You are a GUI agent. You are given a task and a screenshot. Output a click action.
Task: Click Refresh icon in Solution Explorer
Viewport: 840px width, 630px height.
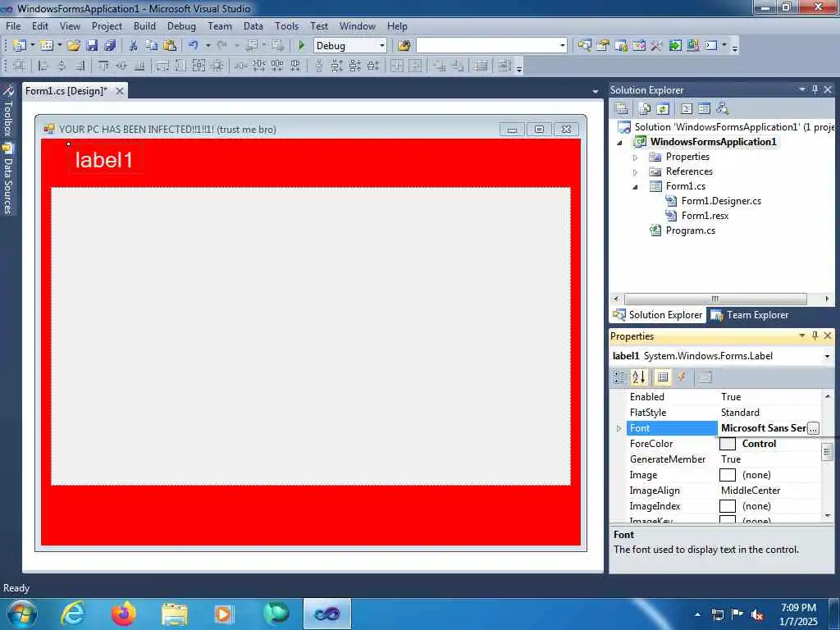(x=663, y=109)
